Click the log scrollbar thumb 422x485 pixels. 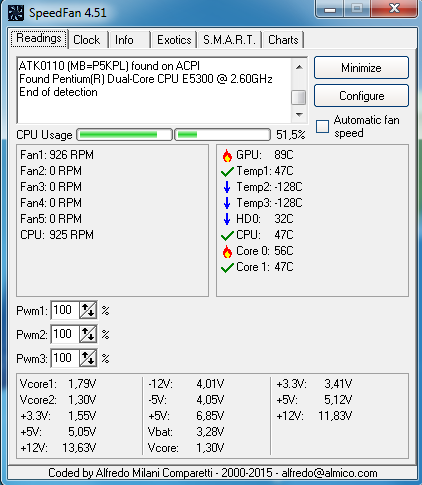[299, 98]
